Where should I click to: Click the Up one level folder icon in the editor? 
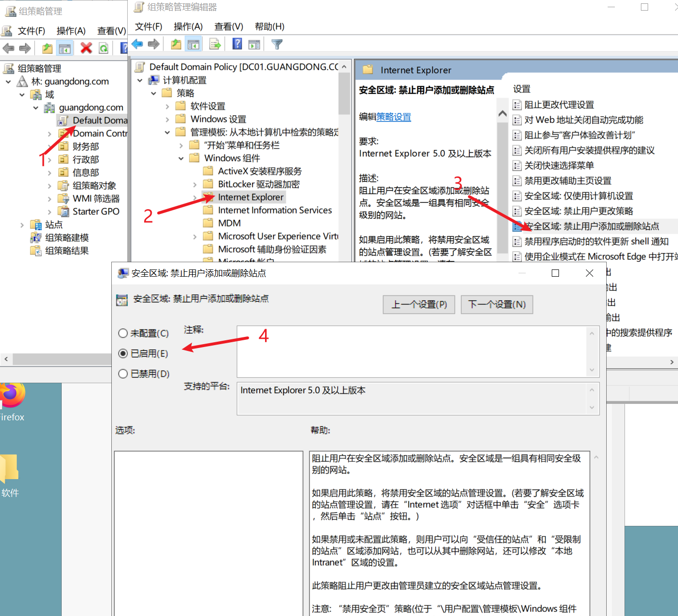point(176,44)
